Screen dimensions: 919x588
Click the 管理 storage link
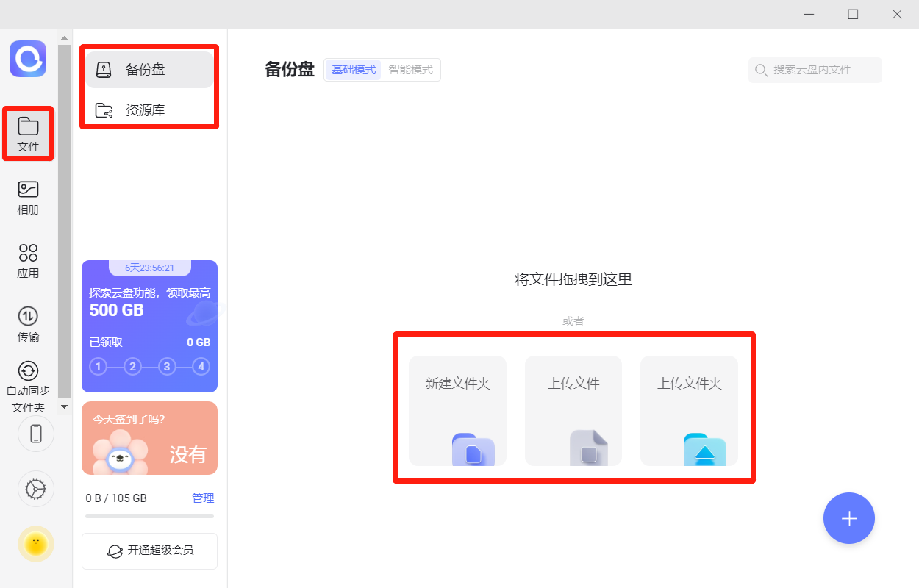click(203, 498)
